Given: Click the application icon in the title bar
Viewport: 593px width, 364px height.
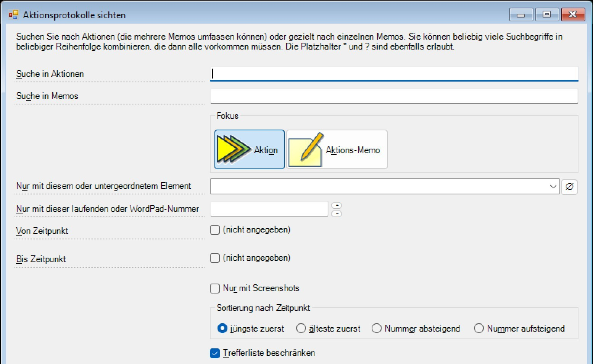Looking at the screenshot, I should click(13, 15).
